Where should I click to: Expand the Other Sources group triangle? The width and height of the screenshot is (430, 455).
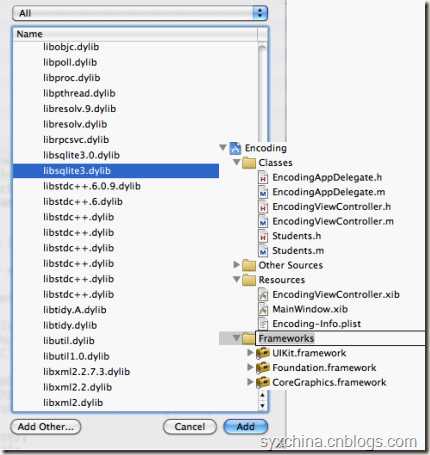click(x=236, y=265)
